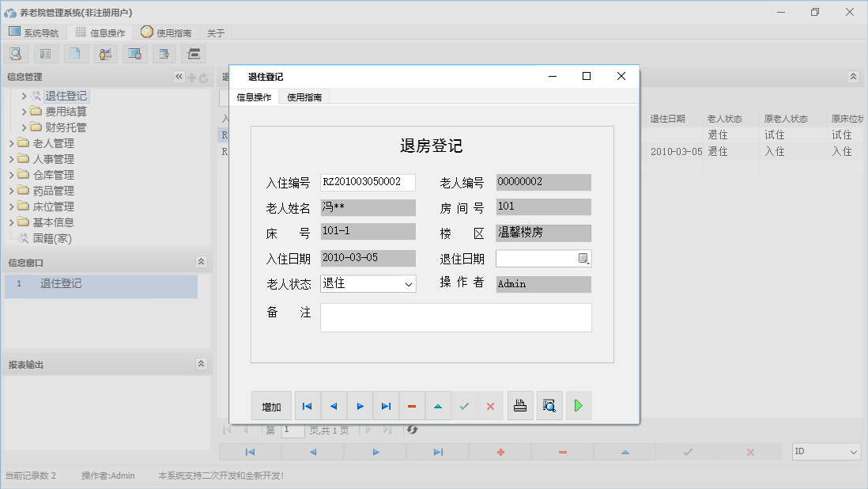Open the 系统导航 menu
Viewport: 868px width, 489px height.
click(35, 32)
